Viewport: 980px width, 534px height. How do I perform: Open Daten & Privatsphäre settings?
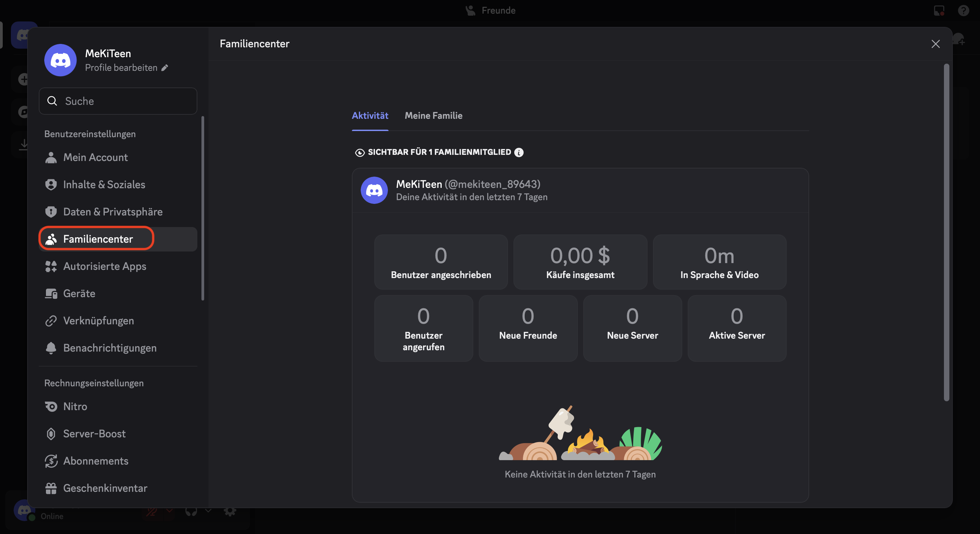(113, 212)
